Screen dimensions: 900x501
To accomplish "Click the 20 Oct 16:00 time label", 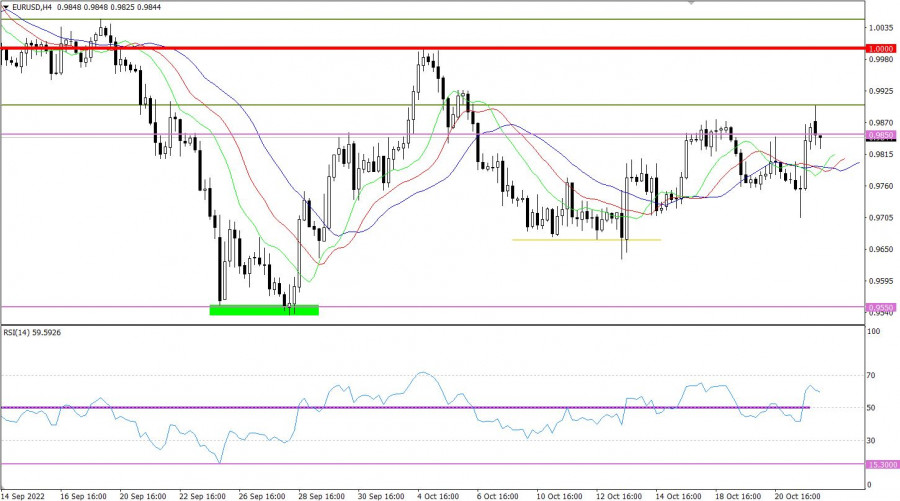I will (795, 494).
